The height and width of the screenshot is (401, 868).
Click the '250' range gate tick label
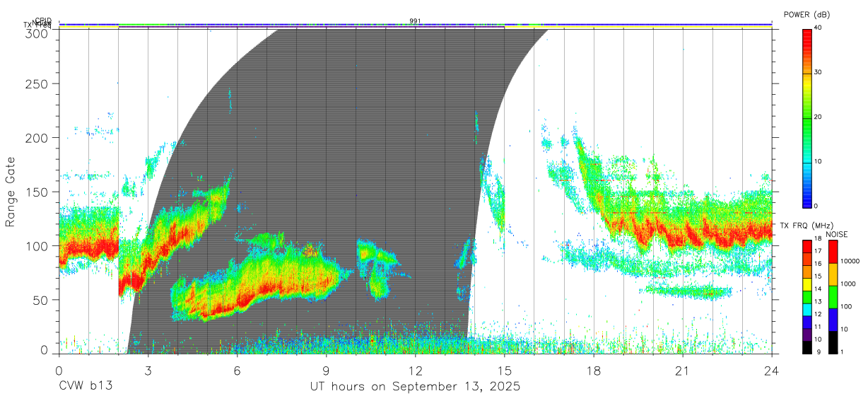pos(38,84)
